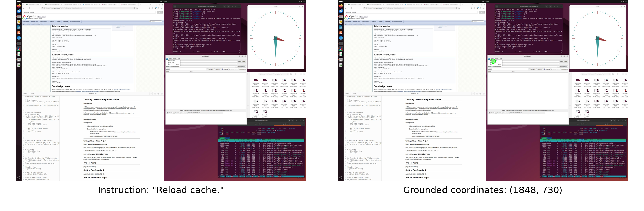In left screenshot, click Marker's Open button
Image resolution: width=644 pixels, height=211 pixels.
click(x=26, y=94)
